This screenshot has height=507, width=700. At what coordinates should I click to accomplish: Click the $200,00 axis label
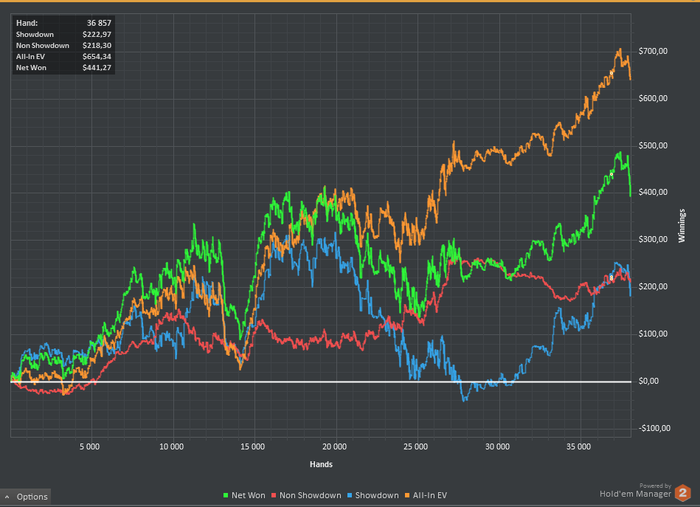[653, 287]
